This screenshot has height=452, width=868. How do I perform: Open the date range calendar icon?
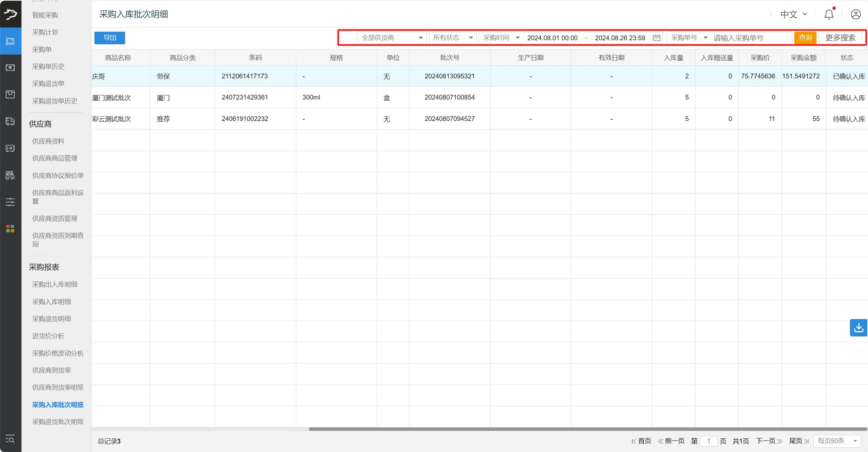click(x=656, y=38)
